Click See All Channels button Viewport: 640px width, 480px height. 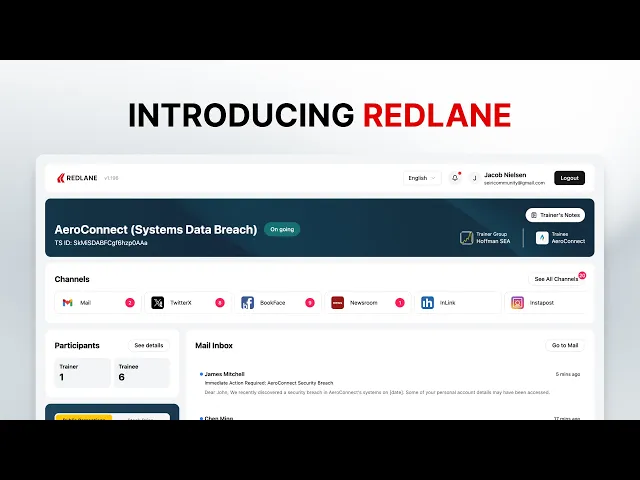click(556, 279)
